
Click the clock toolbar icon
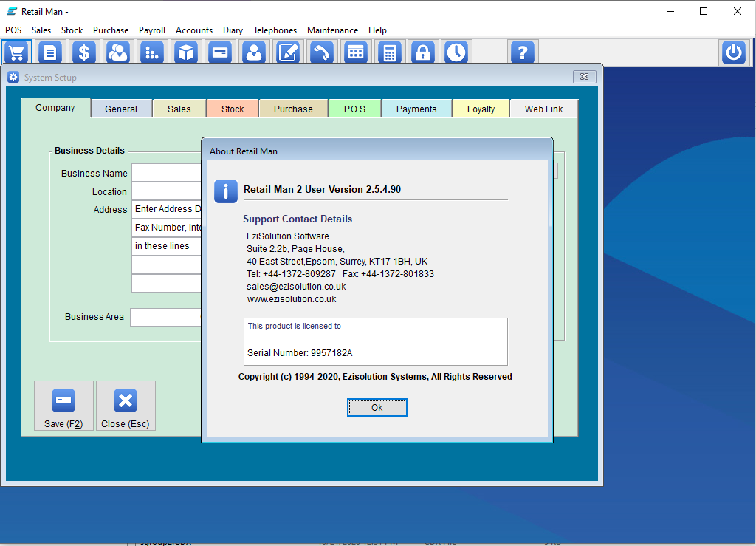(456, 52)
